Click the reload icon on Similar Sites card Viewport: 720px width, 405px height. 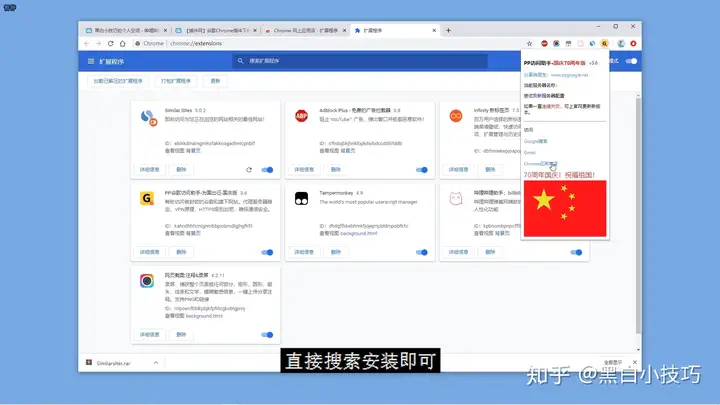coord(249,170)
